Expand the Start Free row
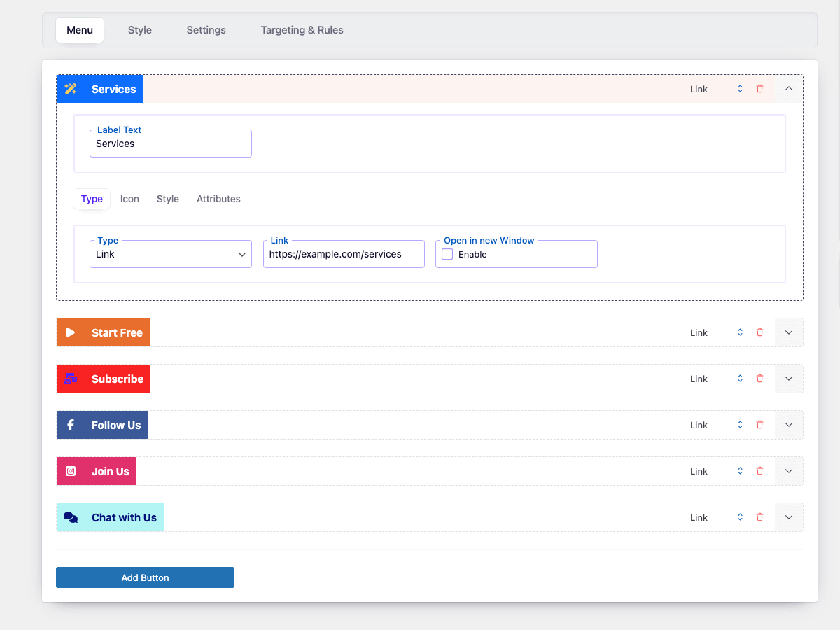This screenshot has height=630, width=840. click(x=789, y=332)
